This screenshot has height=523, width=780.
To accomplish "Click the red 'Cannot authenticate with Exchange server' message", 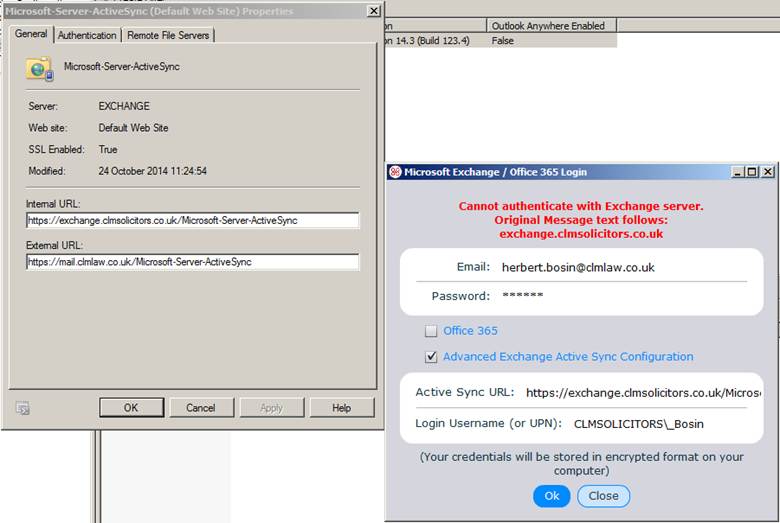I will 581,206.
